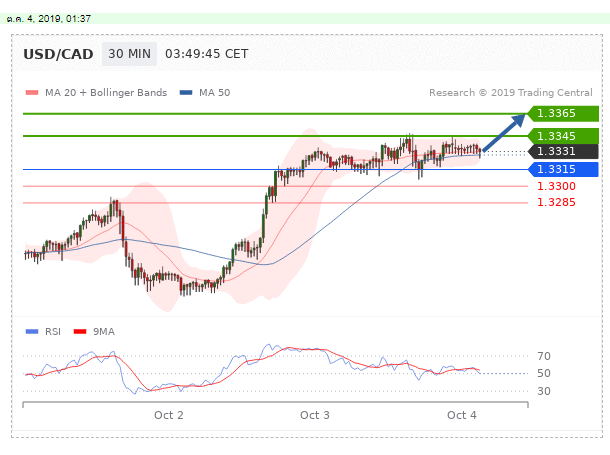Click the MA 50 legend label
This screenshot has width=610, height=455.
214,93
